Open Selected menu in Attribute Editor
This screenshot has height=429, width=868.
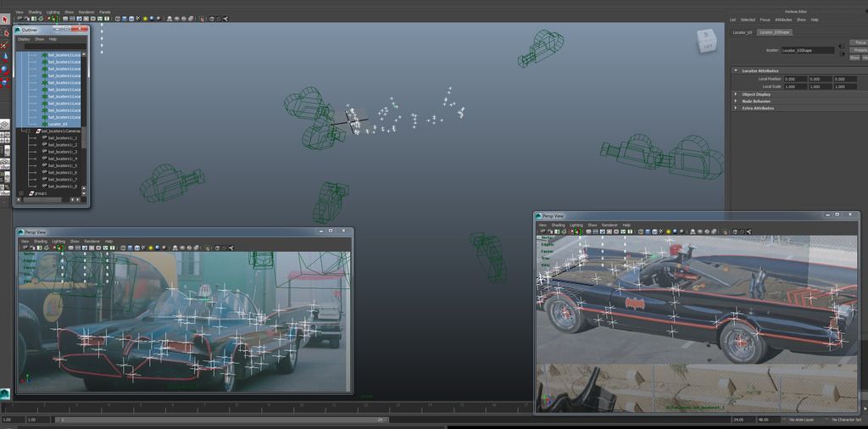pyautogui.click(x=748, y=20)
